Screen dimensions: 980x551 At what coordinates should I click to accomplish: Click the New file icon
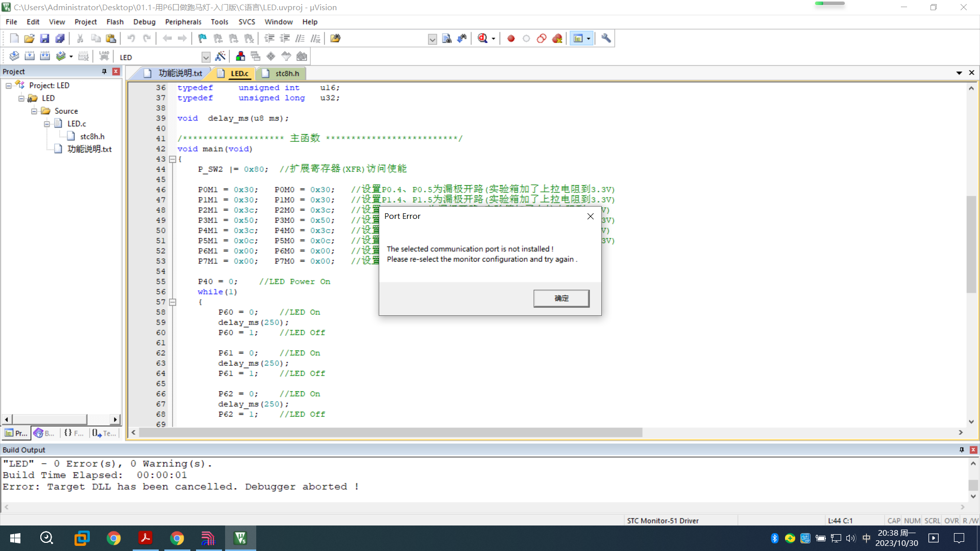coord(14,38)
